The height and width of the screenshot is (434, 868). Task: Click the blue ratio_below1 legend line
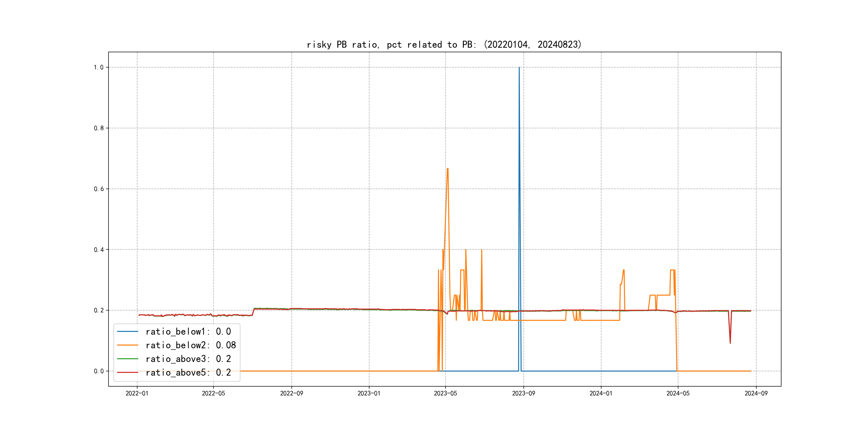click(x=127, y=332)
